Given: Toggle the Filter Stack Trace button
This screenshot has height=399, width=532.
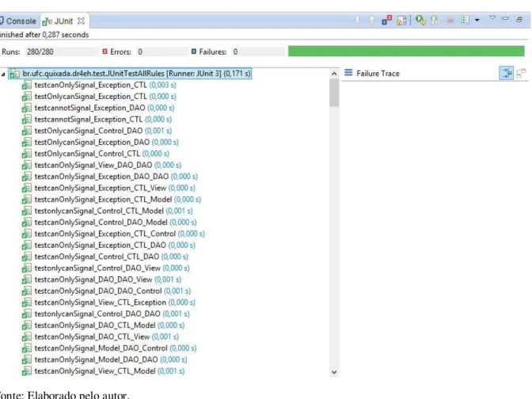Looking at the screenshot, I should point(507,73).
